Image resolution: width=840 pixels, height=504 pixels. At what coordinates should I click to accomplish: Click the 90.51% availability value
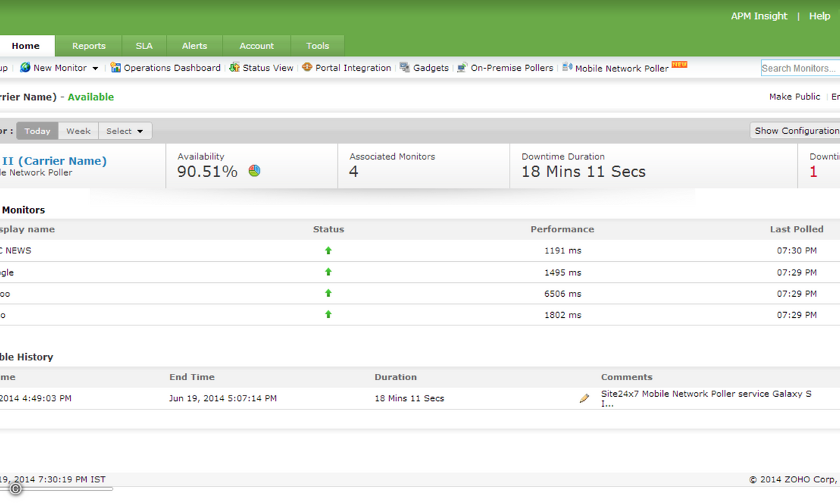click(207, 171)
